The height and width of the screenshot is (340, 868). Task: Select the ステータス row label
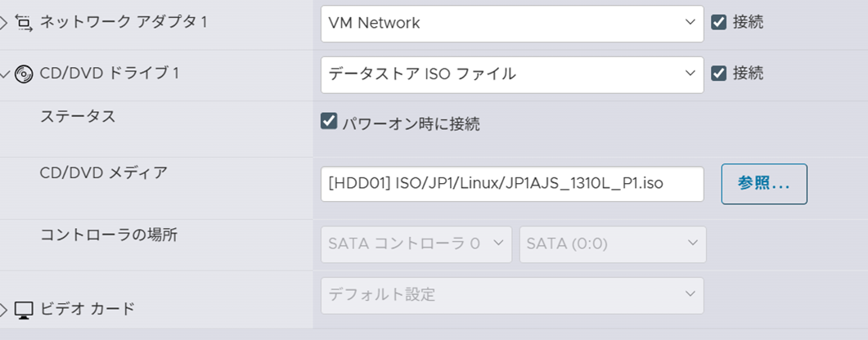coord(78,116)
